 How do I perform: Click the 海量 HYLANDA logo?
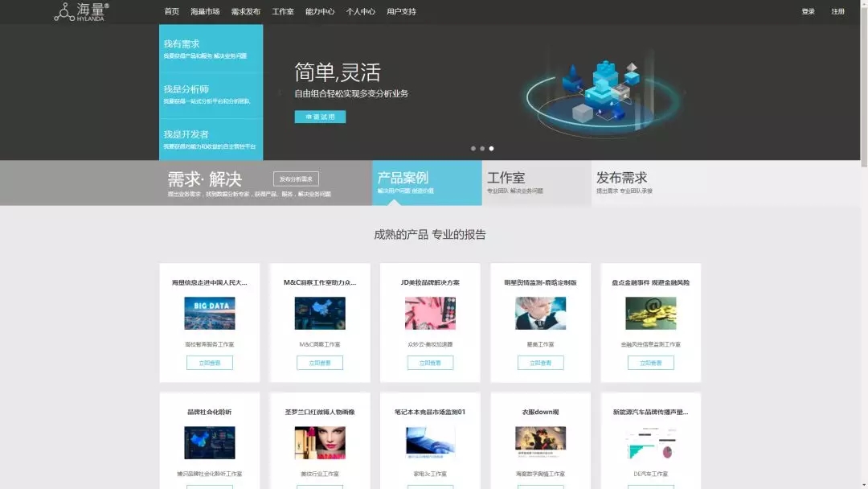tap(81, 11)
